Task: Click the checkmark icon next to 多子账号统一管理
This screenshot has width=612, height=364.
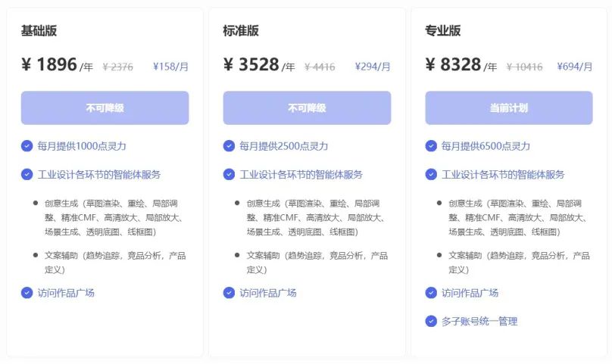Action: [x=431, y=321]
